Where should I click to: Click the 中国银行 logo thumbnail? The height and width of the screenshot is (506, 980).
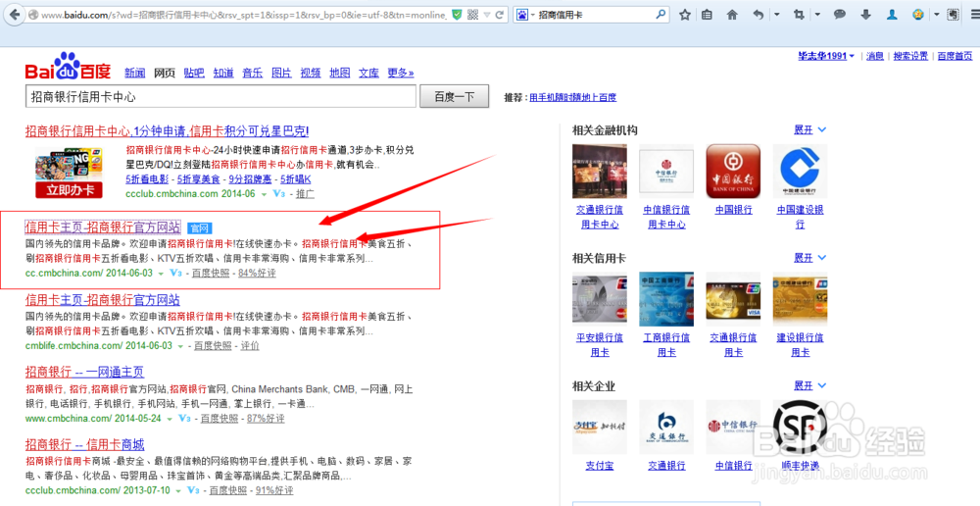click(x=733, y=171)
